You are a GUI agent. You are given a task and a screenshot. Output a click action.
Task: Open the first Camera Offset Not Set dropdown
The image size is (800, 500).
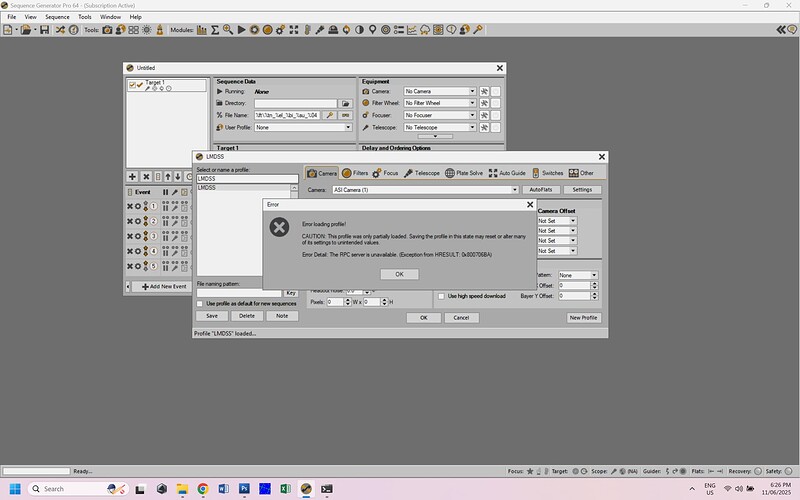coord(573,221)
